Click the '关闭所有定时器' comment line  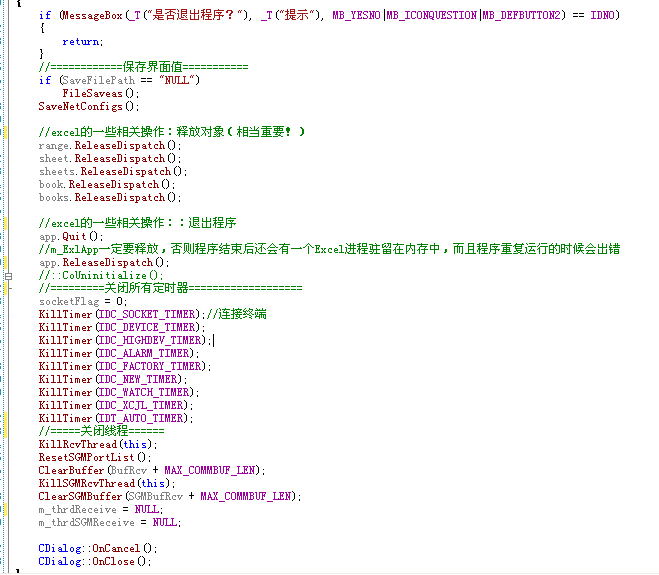(170, 288)
